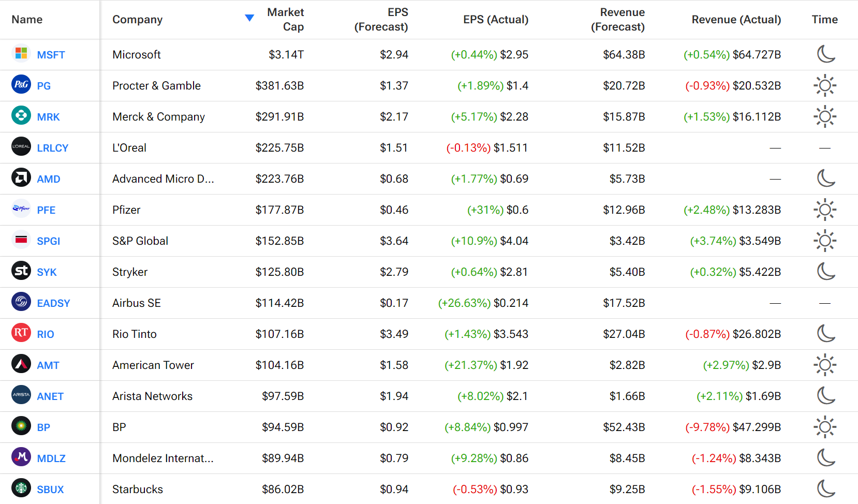Open the SPGI ticker link
This screenshot has height=504, width=858.
tap(49, 241)
